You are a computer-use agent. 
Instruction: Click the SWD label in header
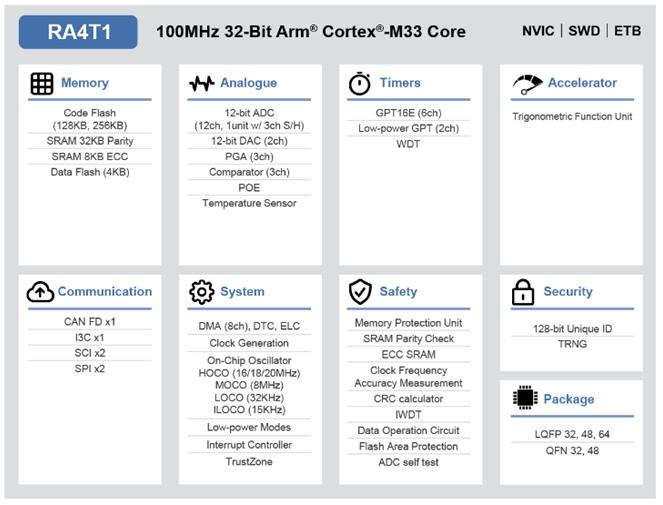[584, 31]
